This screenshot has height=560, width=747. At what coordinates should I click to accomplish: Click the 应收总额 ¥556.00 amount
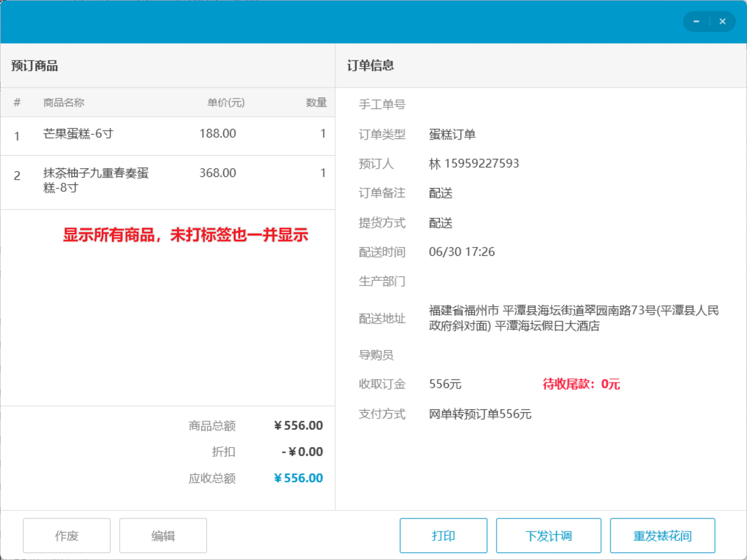tap(298, 478)
